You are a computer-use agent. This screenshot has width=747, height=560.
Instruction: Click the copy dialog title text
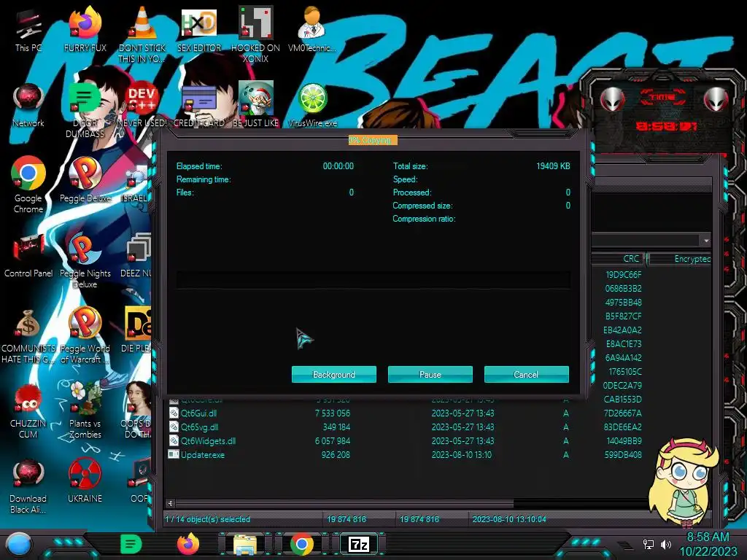(372, 140)
